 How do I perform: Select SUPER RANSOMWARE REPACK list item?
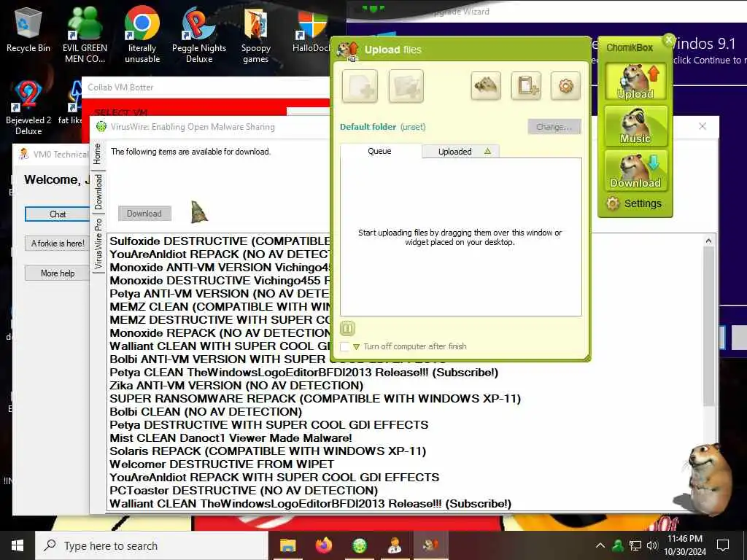click(315, 399)
